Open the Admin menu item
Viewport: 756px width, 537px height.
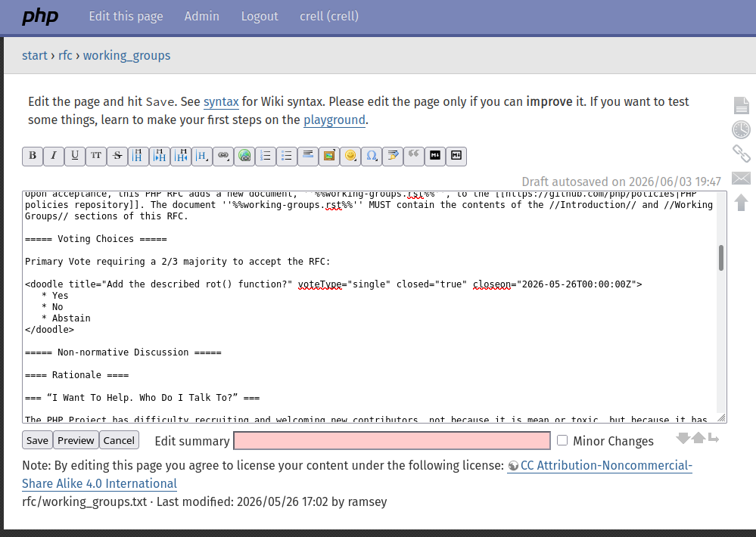click(201, 16)
